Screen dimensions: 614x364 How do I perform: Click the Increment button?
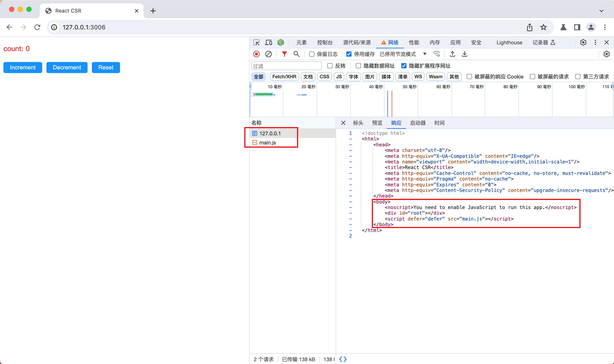23,67
